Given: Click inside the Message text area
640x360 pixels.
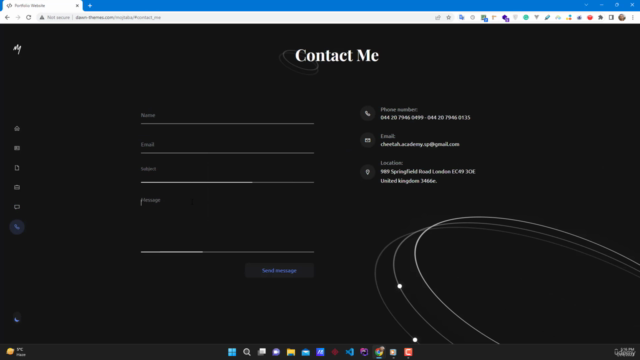Looking at the screenshot, I should (227, 224).
